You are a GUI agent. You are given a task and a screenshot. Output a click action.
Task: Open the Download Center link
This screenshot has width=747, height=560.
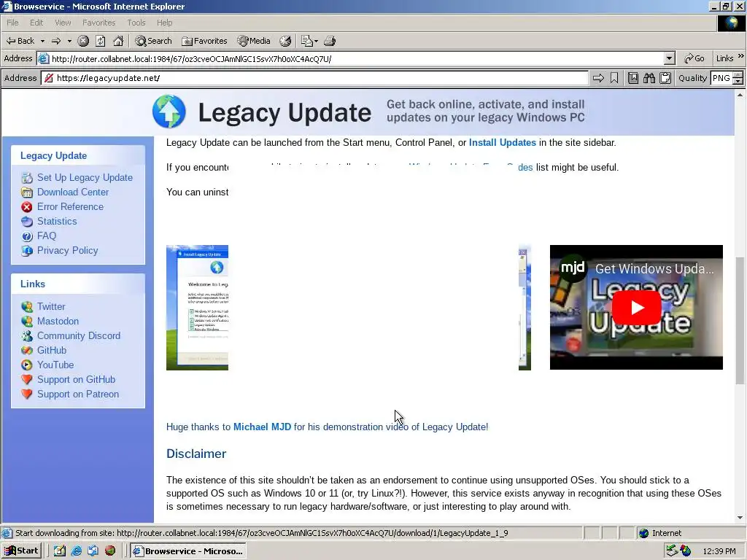click(x=73, y=192)
